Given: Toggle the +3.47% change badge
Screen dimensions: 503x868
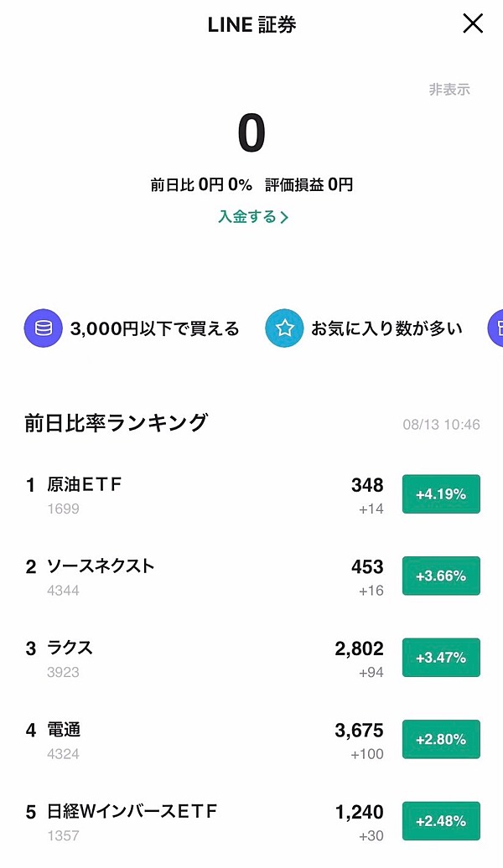Looking at the screenshot, I should click(441, 658).
